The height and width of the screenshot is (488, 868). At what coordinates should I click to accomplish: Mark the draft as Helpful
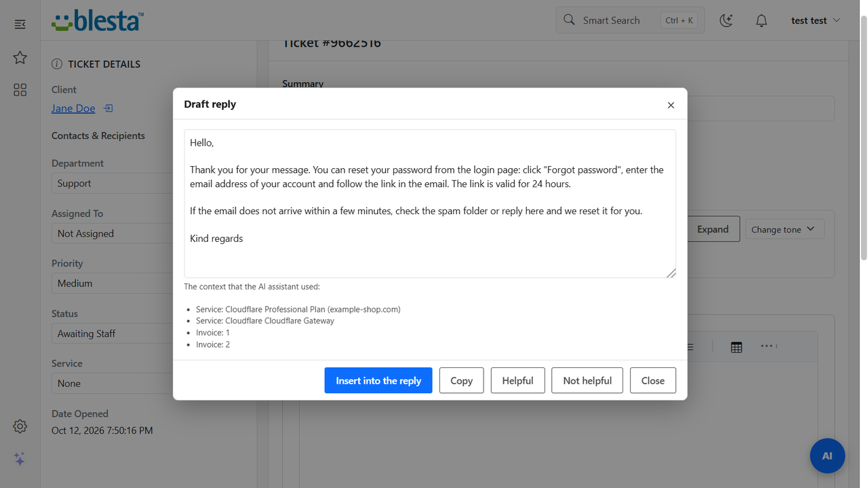tap(517, 380)
